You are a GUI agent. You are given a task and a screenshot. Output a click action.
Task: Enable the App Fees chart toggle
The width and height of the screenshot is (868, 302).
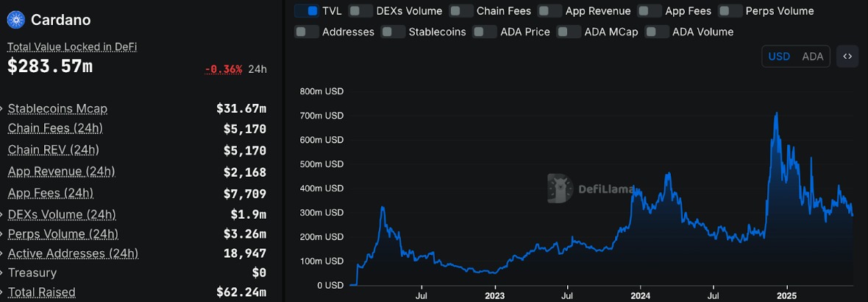[650, 10]
